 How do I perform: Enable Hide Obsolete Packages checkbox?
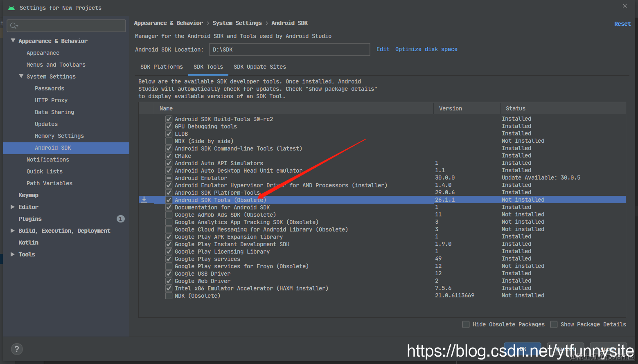[466, 324]
